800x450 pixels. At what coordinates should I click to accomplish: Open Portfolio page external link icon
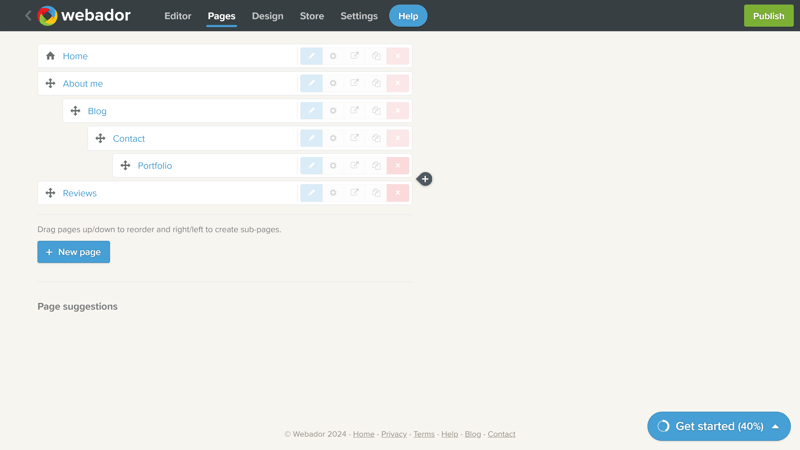coord(355,166)
